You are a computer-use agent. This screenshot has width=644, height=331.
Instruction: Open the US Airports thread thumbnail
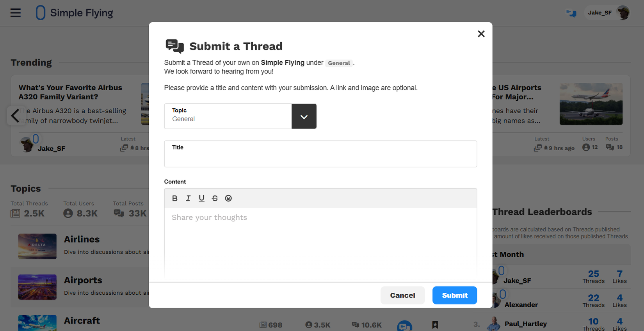pos(591,104)
